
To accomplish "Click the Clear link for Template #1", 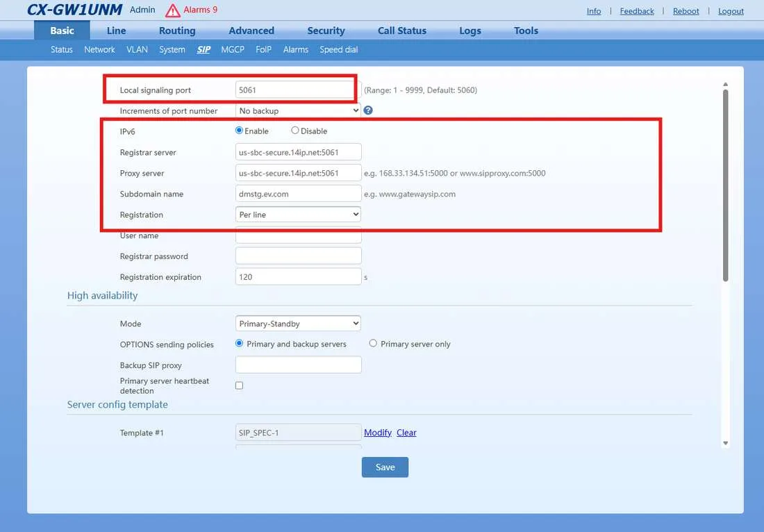I will pyautogui.click(x=406, y=433).
